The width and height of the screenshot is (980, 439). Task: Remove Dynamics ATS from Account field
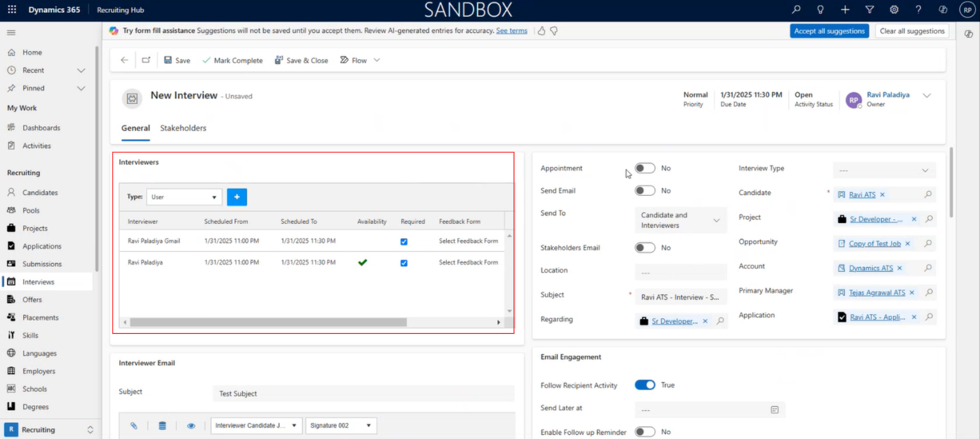(x=899, y=268)
